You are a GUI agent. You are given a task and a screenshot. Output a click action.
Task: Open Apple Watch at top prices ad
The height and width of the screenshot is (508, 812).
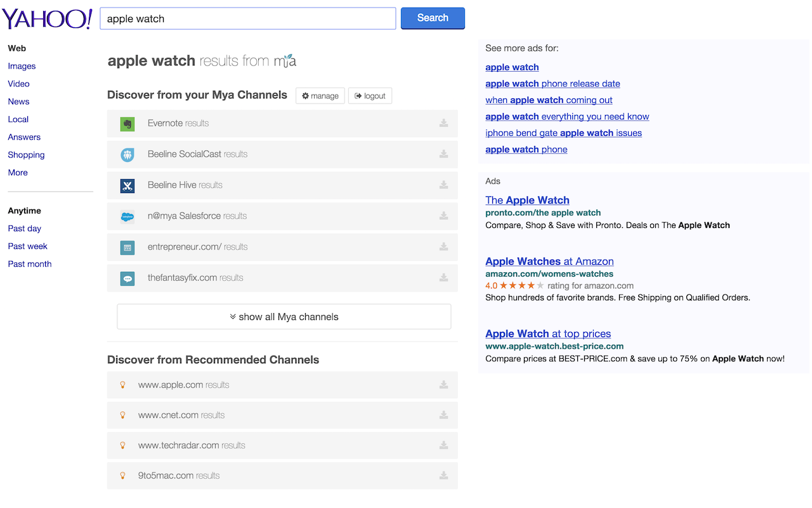tap(548, 333)
